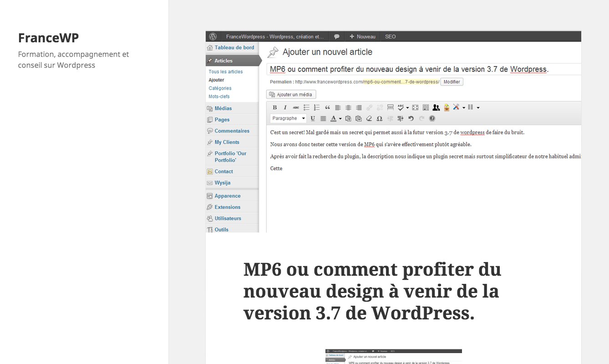Screen dimensions: 609x364
Task: Expand text color dropdown arrow
Action: click(340, 119)
